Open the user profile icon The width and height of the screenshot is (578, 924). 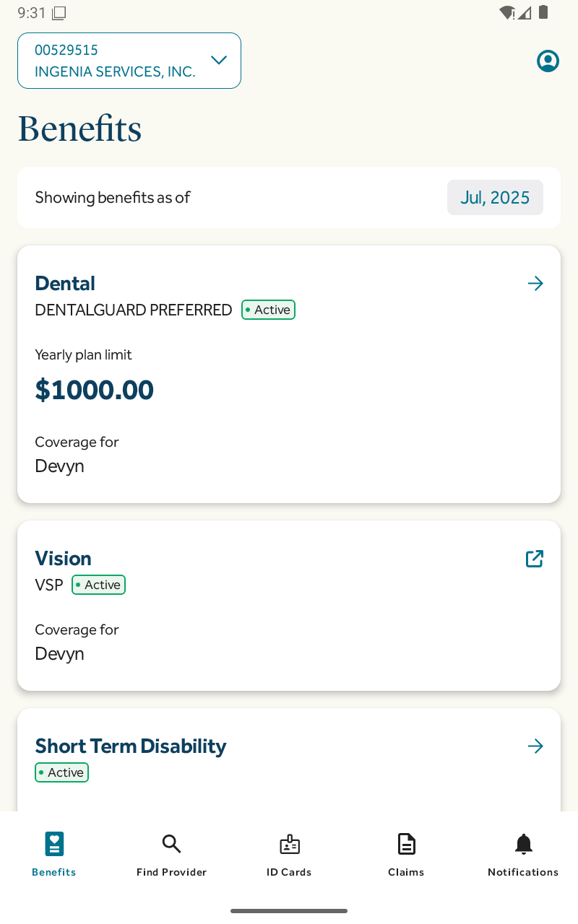548,61
